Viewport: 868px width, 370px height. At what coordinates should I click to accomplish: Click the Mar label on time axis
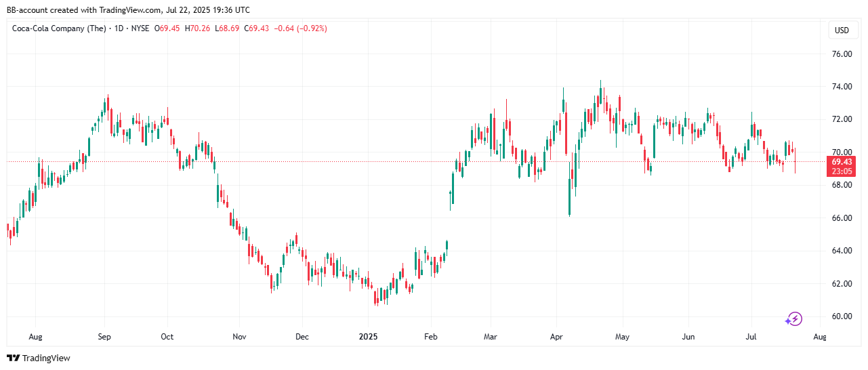point(491,336)
